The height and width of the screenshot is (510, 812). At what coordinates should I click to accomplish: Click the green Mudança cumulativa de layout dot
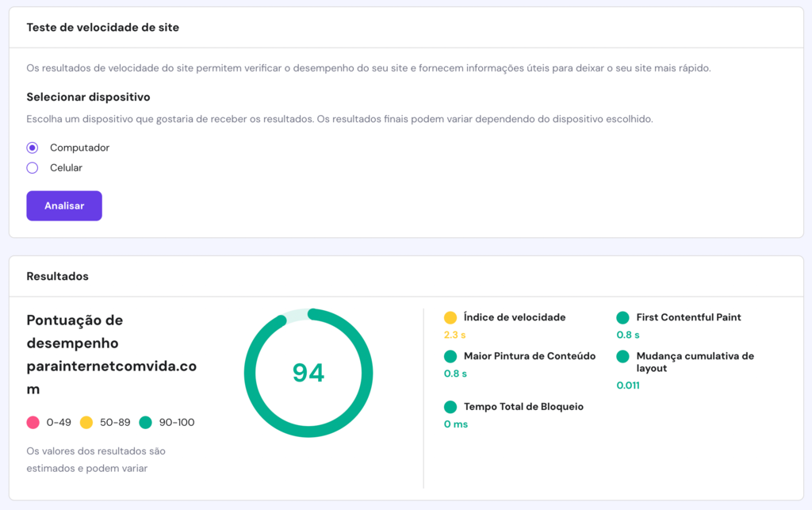pos(623,356)
